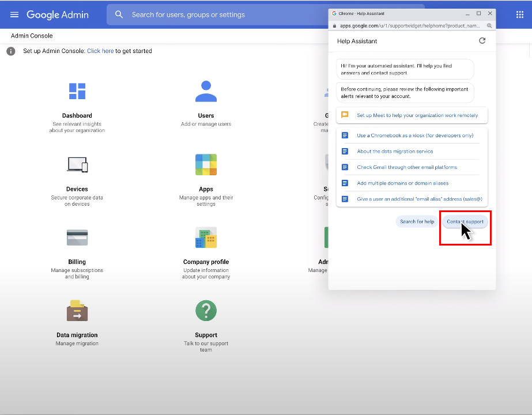The image size is (532, 415).
Task: Open 'Check Gmail through other email platforms'
Action: coord(406,167)
